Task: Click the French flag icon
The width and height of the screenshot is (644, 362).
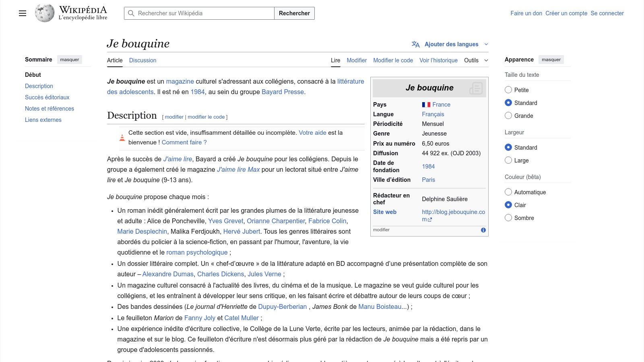Action: 426,105
